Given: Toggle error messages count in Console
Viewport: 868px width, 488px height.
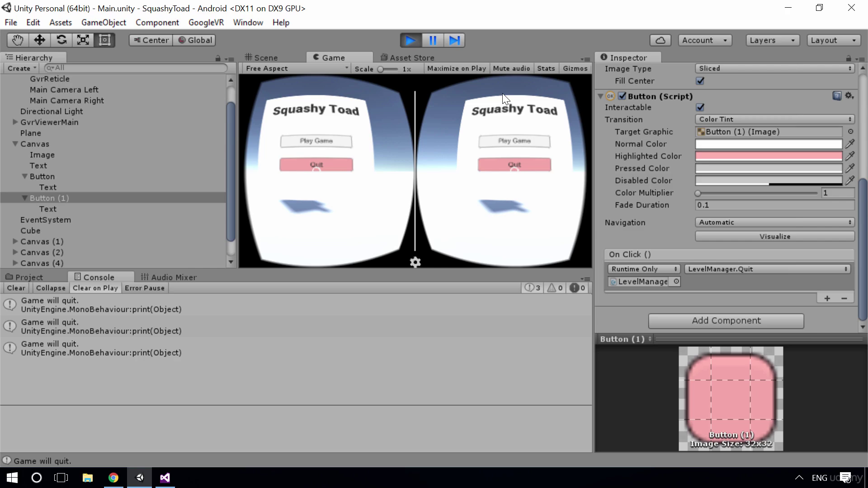Looking at the screenshot, I should pos(577,288).
